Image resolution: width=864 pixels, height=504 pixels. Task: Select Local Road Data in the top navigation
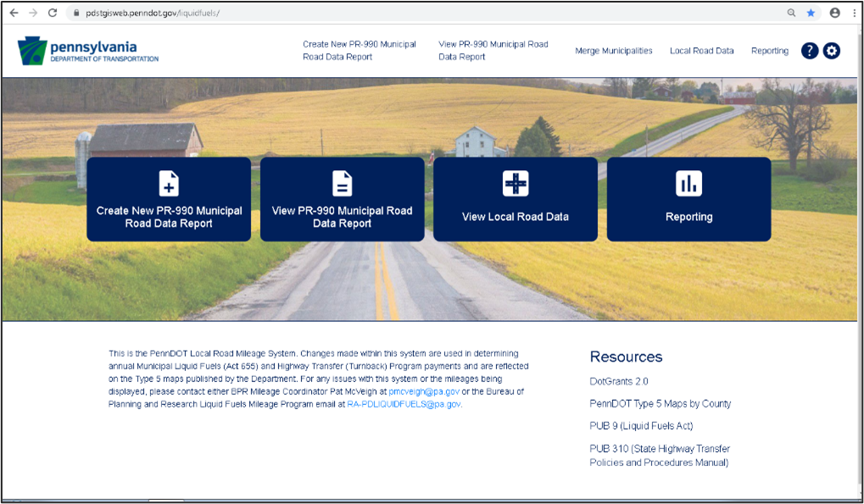(701, 51)
